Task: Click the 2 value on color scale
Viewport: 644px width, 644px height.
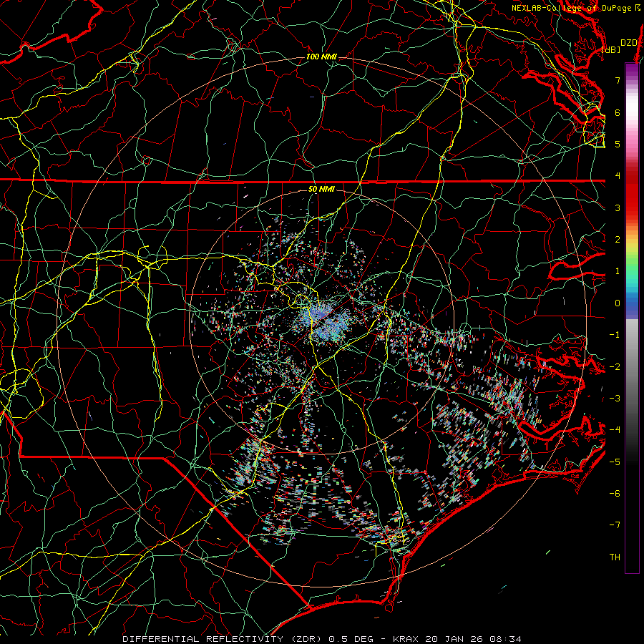Action: pyautogui.click(x=618, y=240)
